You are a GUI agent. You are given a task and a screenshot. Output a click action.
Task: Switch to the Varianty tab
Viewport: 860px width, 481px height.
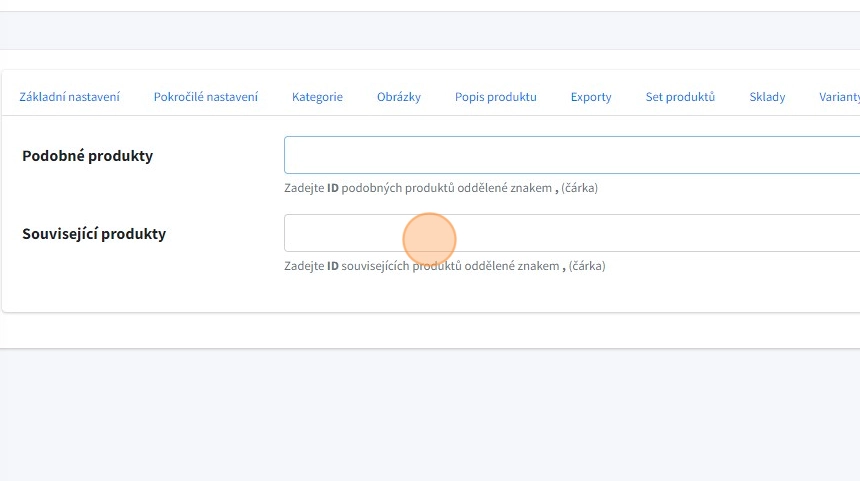click(840, 97)
